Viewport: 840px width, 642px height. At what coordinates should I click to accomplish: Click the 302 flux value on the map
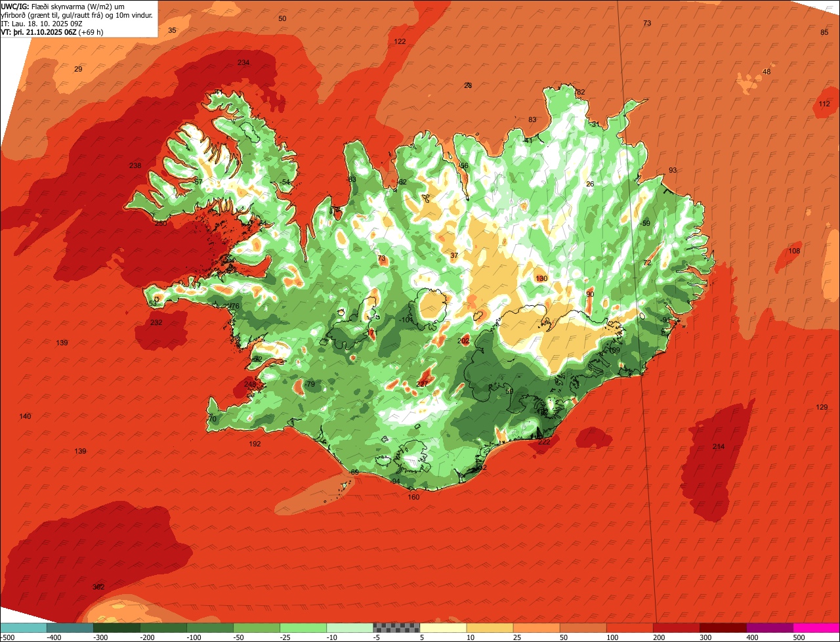click(98, 587)
